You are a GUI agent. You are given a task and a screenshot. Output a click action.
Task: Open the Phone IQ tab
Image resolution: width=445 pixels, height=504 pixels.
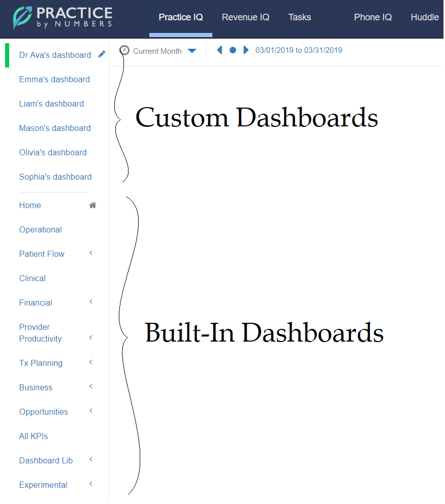[x=374, y=17]
